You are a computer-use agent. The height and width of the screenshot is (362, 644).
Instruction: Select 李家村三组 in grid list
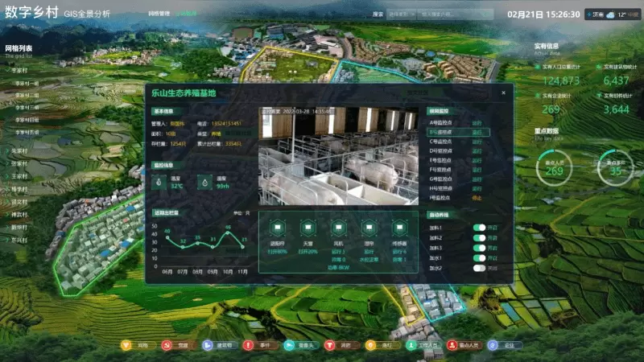27,108
